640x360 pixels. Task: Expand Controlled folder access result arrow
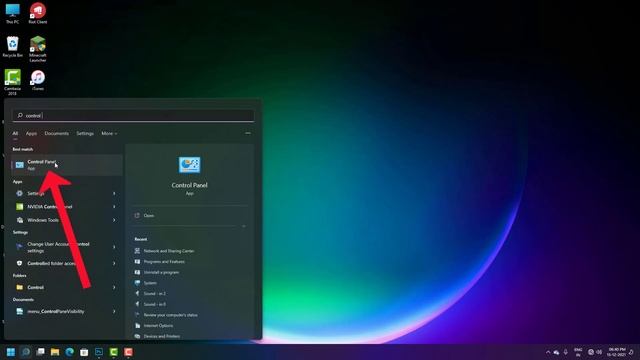pos(114,264)
